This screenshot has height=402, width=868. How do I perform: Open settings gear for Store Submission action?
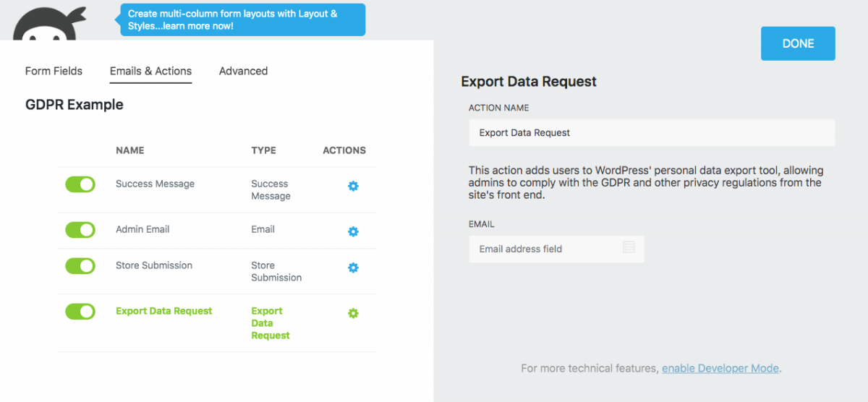[353, 268]
